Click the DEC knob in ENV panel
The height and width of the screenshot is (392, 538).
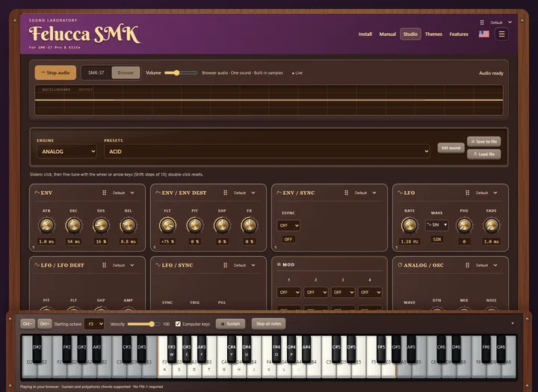click(73, 225)
